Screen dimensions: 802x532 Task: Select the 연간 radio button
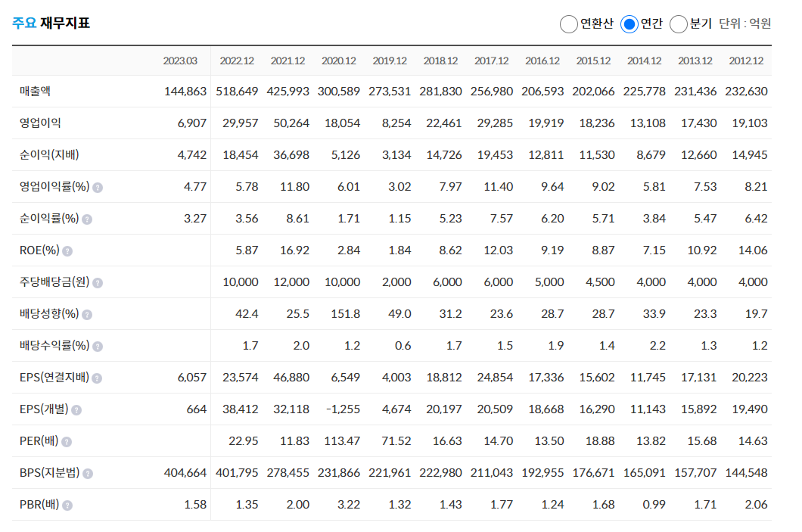629,24
